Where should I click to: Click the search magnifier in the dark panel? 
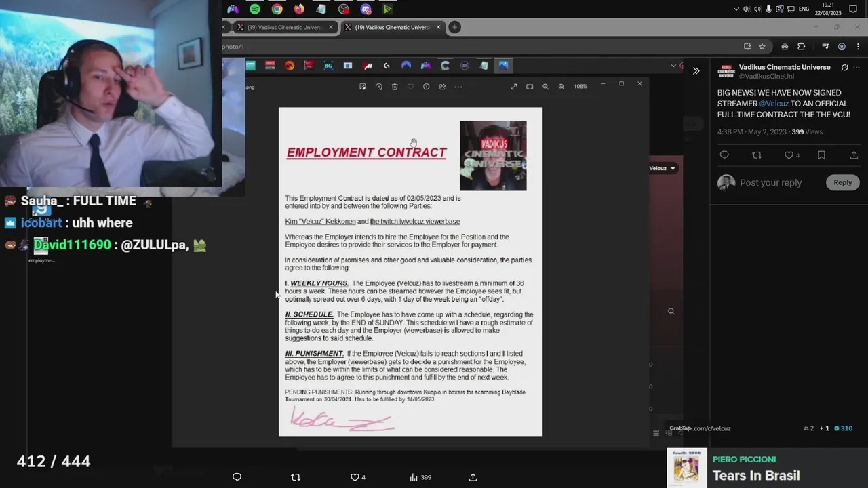(x=671, y=311)
